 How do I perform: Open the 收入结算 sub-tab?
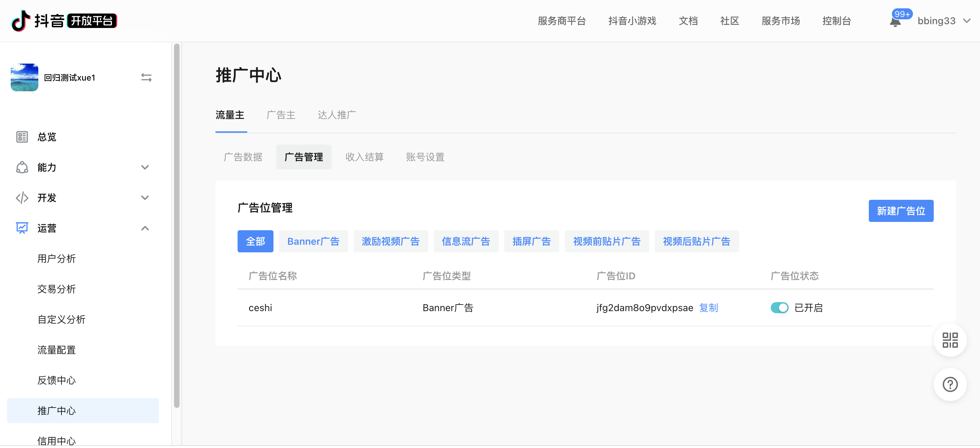[364, 157]
